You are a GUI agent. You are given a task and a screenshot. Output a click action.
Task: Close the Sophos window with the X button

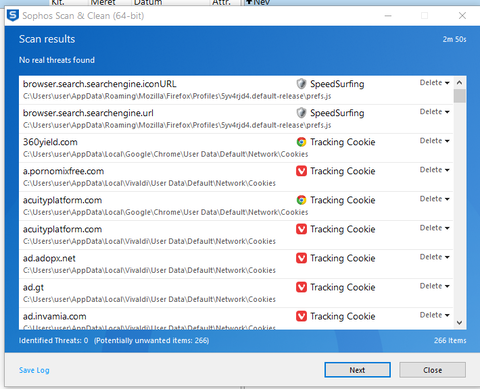(x=462, y=16)
